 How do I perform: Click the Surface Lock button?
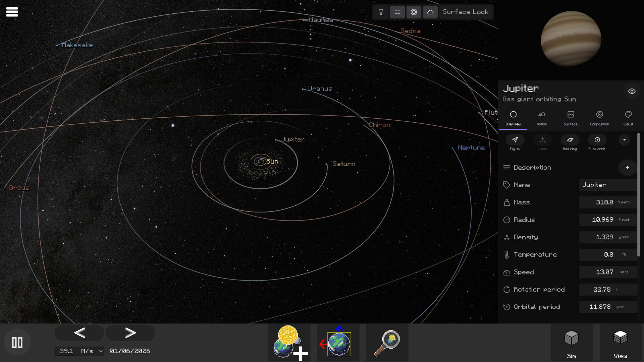465,12
